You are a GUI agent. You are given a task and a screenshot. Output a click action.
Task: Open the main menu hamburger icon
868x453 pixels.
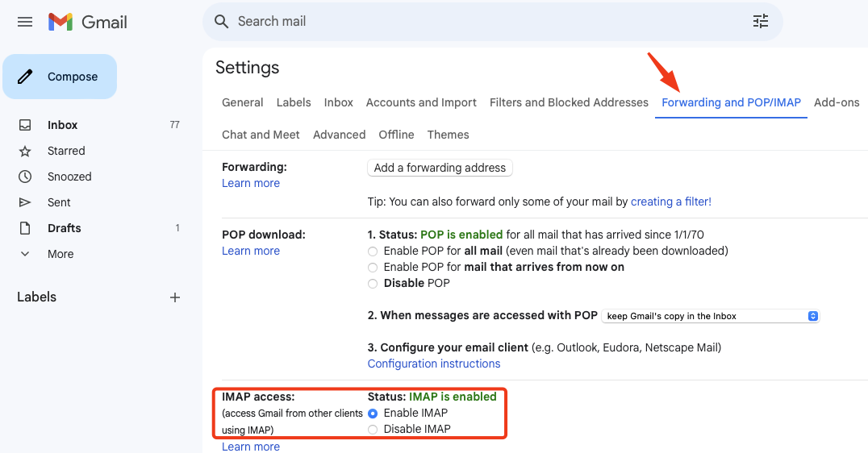click(x=25, y=22)
